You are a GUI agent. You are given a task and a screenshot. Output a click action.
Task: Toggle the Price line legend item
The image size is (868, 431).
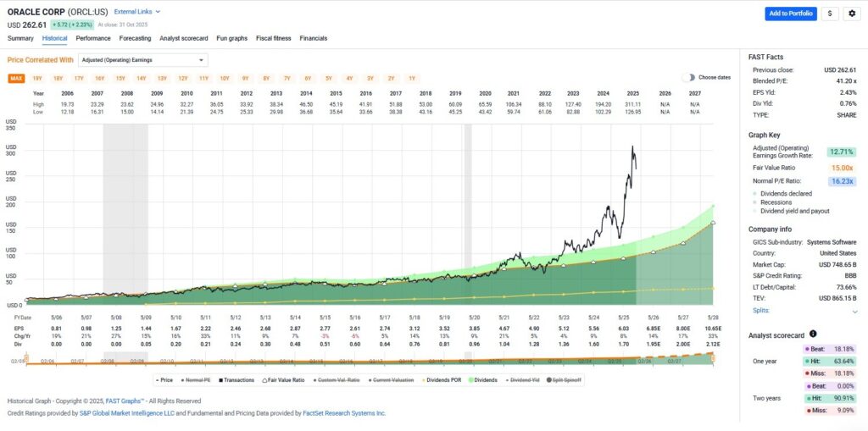click(x=158, y=380)
